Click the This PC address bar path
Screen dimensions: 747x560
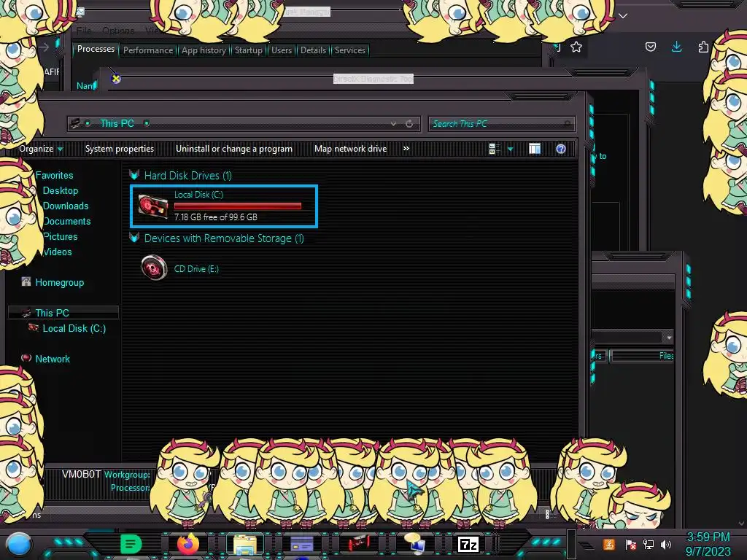117,123
